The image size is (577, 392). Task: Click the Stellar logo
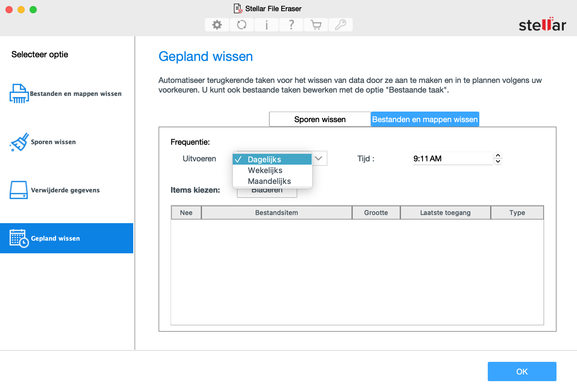click(542, 24)
